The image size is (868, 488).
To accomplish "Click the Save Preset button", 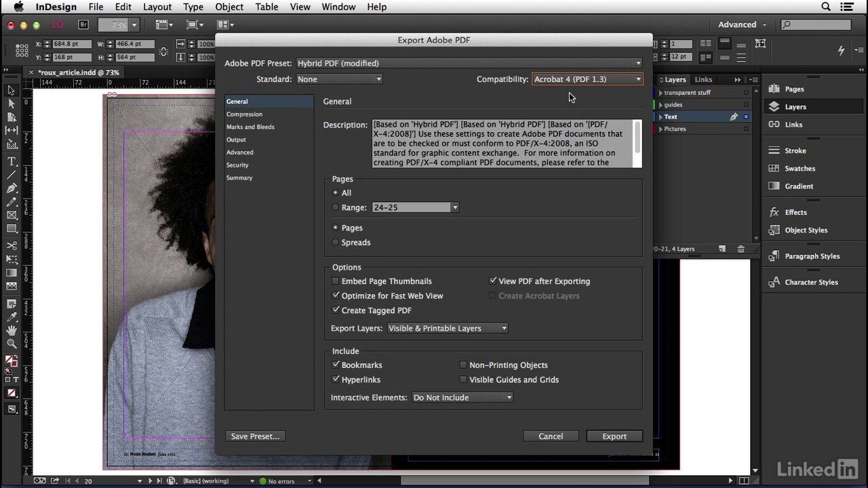I will (255, 436).
